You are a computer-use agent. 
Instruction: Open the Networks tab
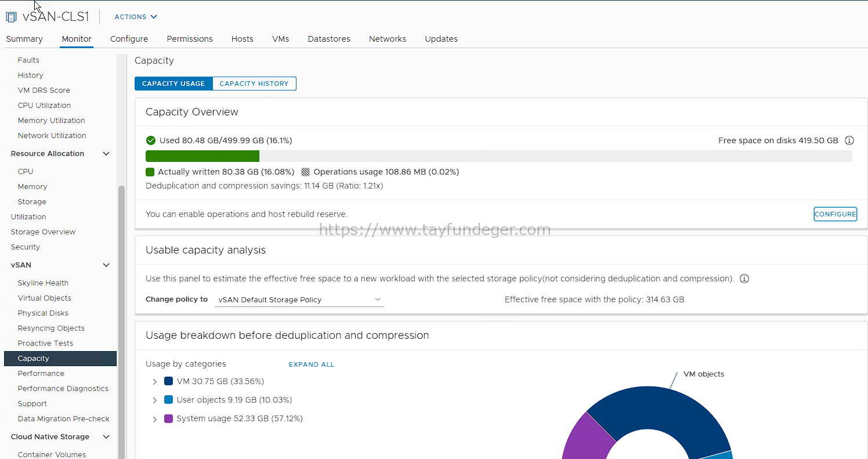388,39
